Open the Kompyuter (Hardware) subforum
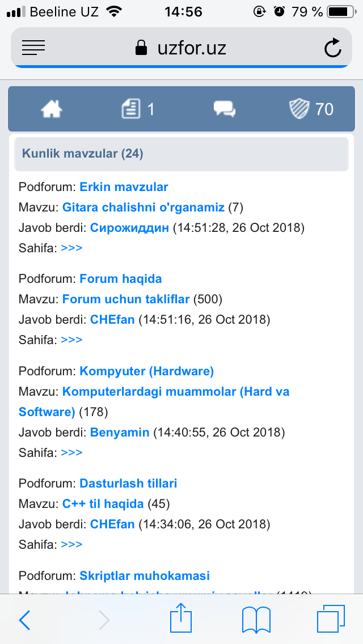The height and width of the screenshot is (644, 363). pos(146,371)
